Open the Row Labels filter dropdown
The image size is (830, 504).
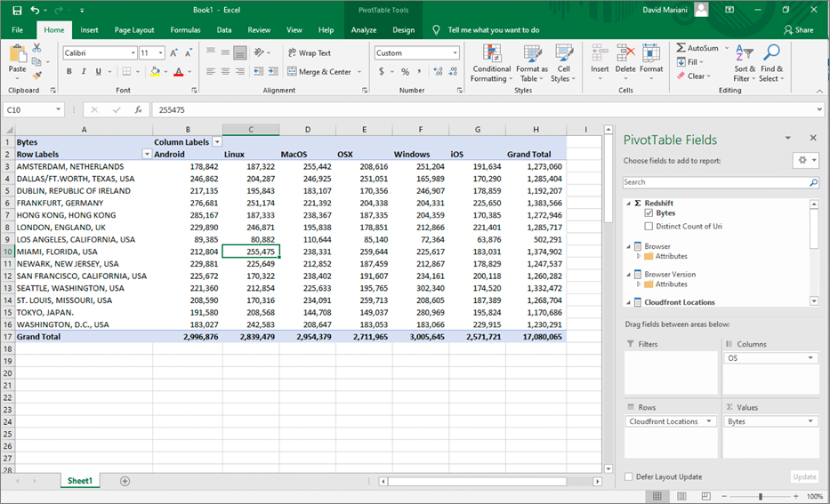(x=147, y=154)
